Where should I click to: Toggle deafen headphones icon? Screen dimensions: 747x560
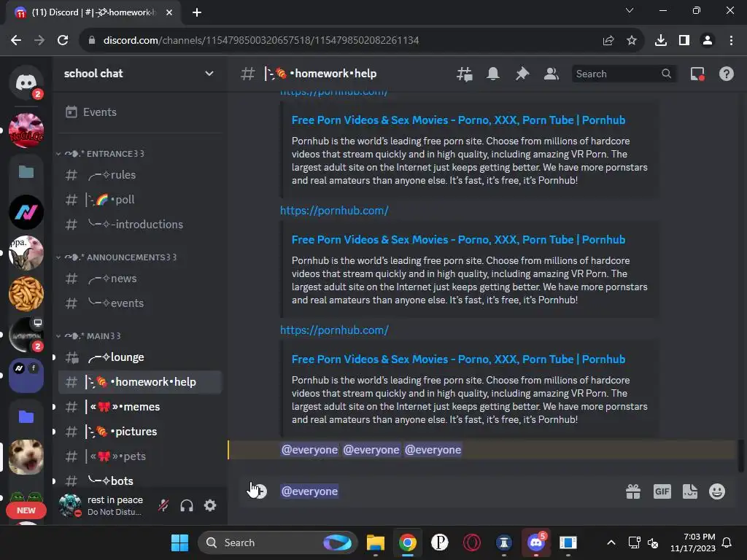coord(187,505)
